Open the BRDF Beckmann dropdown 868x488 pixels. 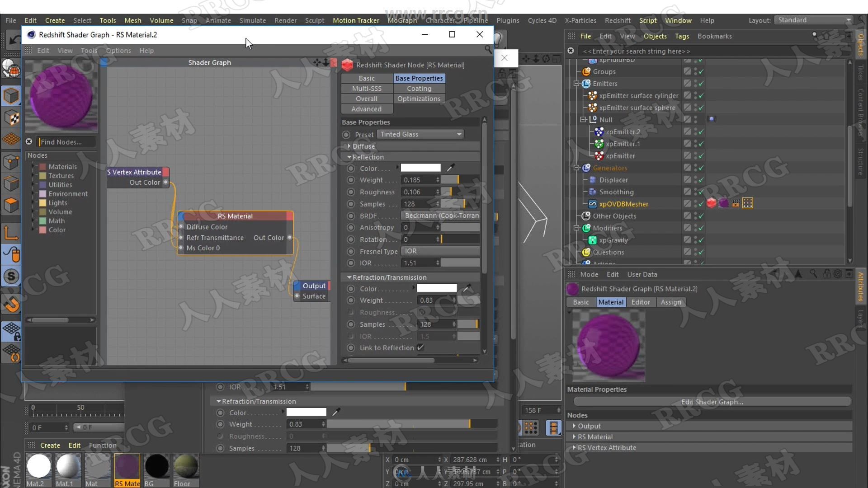pos(440,216)
